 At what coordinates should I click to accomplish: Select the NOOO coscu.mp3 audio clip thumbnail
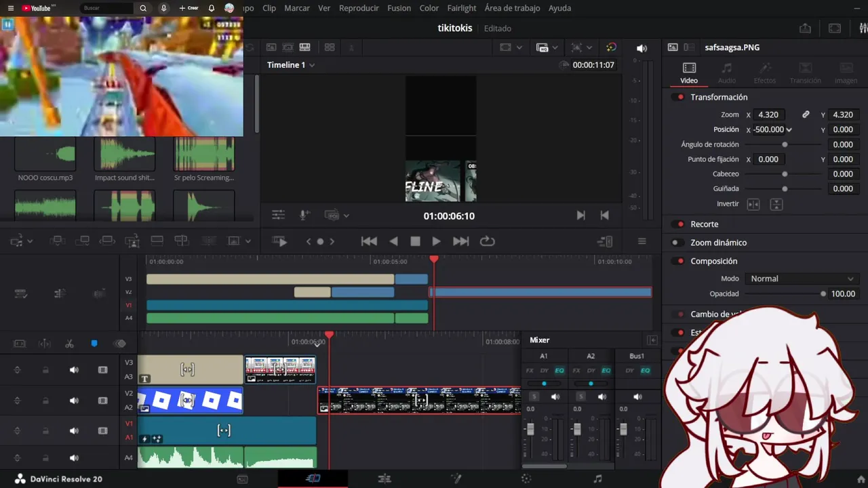tap(45, 155)
